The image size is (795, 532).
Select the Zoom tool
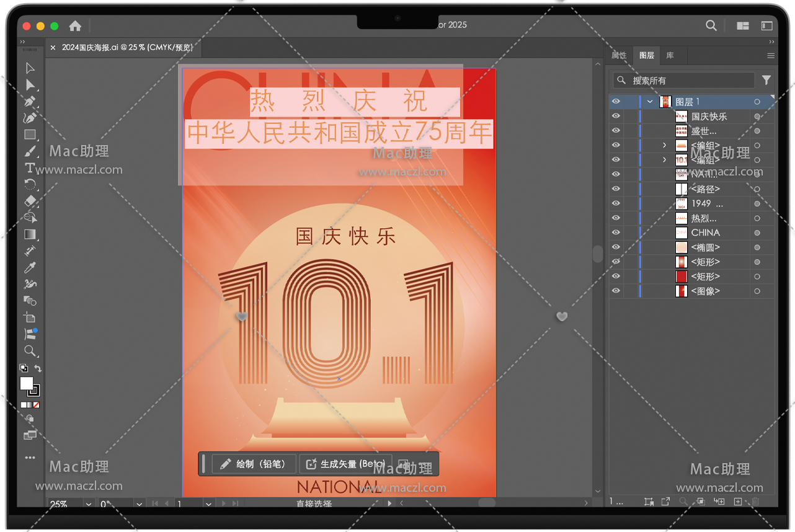click(30, 351)
